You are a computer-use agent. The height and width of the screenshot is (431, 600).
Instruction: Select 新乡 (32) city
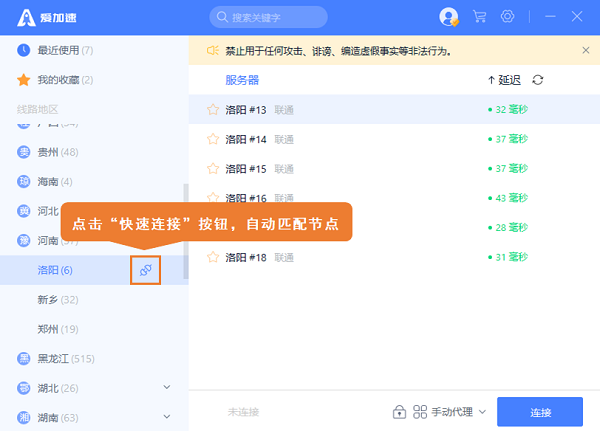tap(58, 300)
